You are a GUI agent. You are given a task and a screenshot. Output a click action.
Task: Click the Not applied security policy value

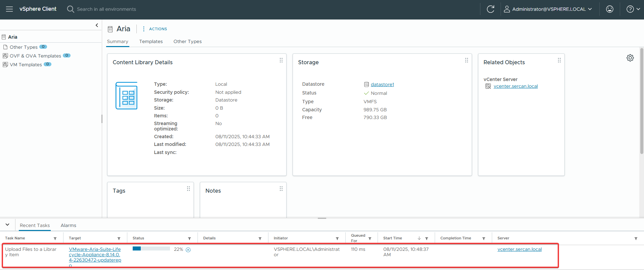click(228, 92)
